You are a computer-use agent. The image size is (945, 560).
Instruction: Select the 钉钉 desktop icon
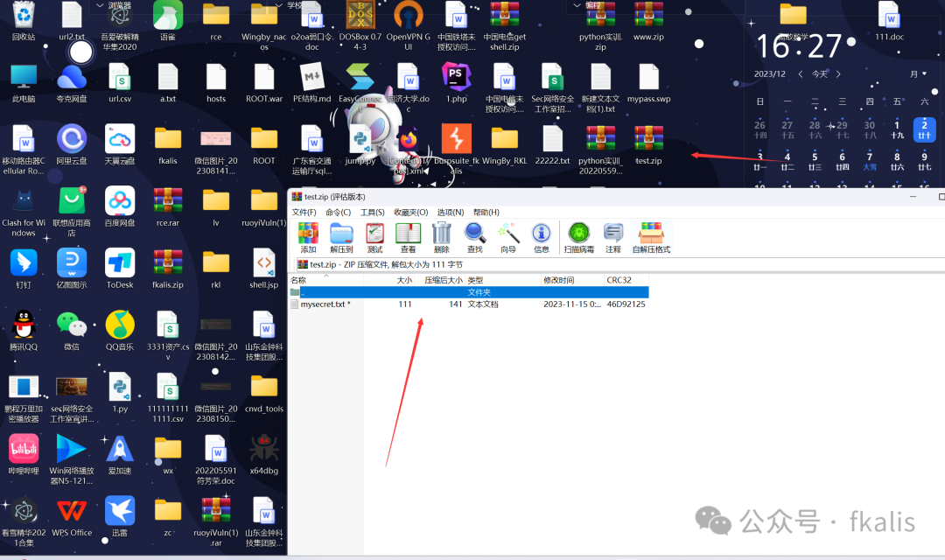[24, 269]
